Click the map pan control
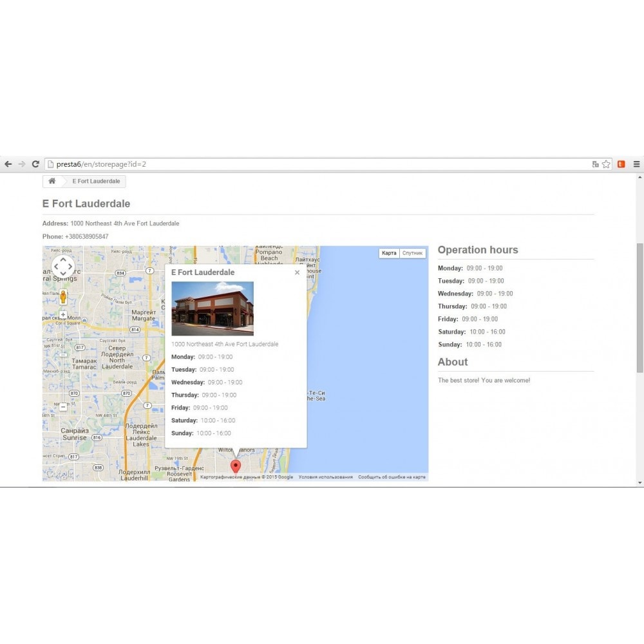This screenshot has width=644, height=644. 63,267
